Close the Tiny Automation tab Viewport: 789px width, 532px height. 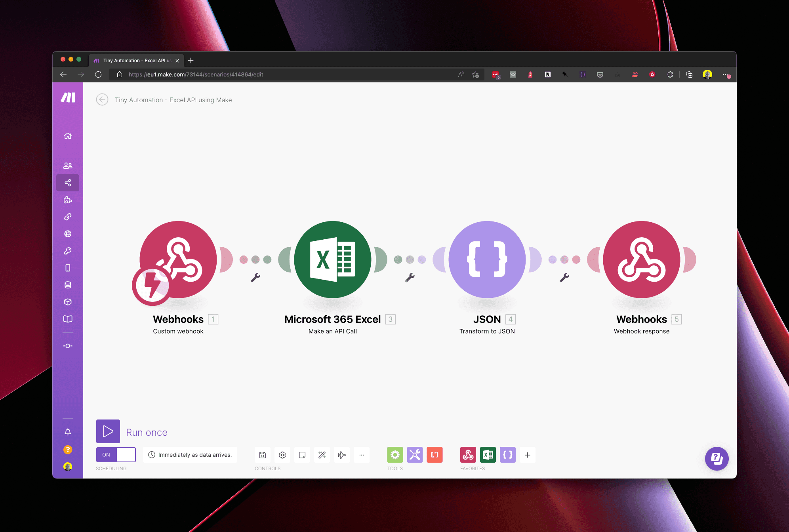coord(177,61)
